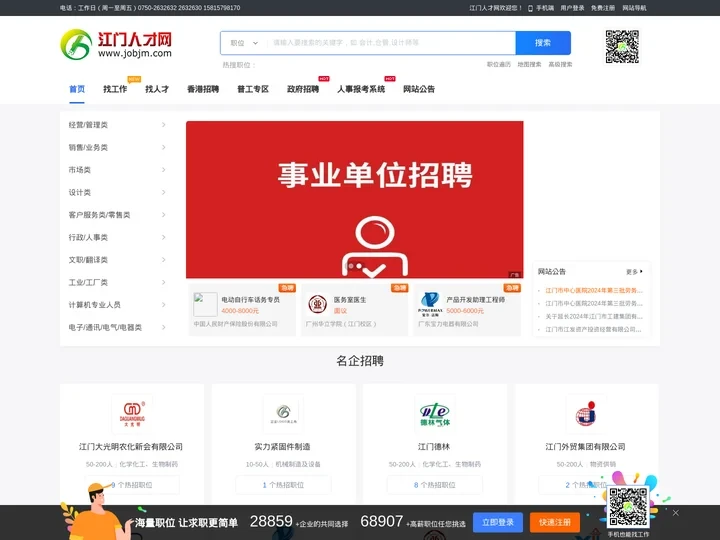Open the 江门外贸集团有限公司 company name
720x540 pixels.
585,447
